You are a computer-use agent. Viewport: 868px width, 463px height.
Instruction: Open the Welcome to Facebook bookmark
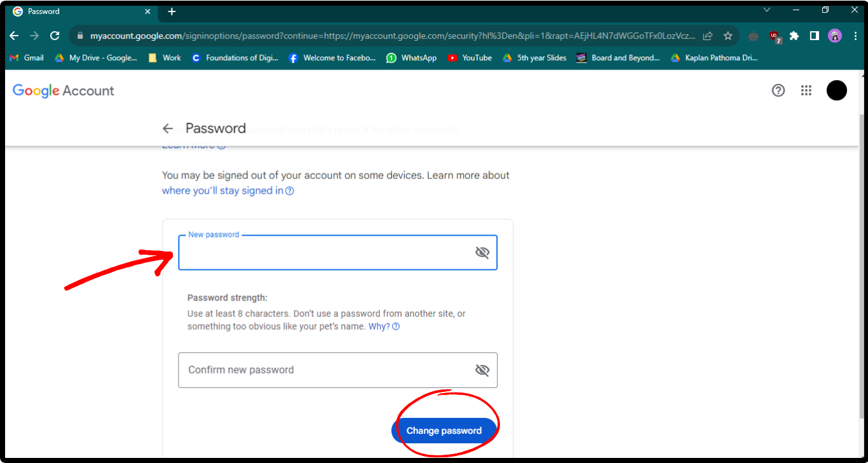[x=332, y=58]
